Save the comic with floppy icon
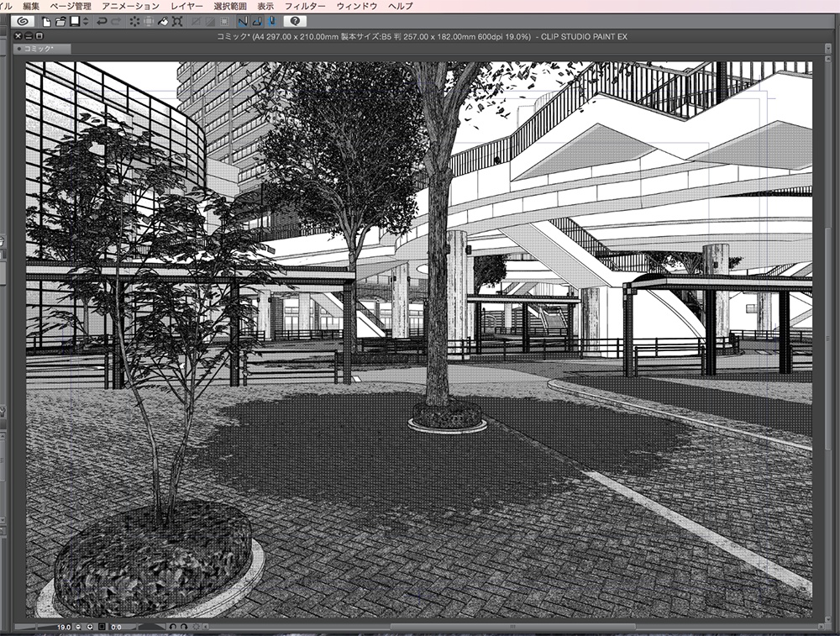Screen dimensions: 840x636 click(75, 22)
